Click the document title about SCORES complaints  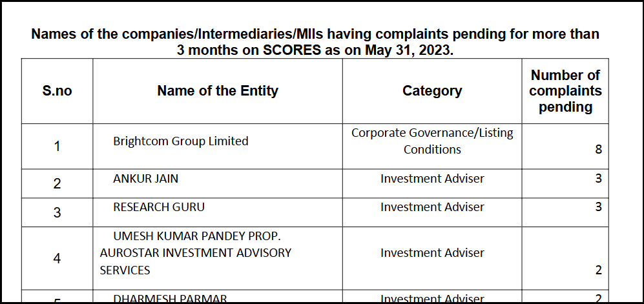(315, 42)
